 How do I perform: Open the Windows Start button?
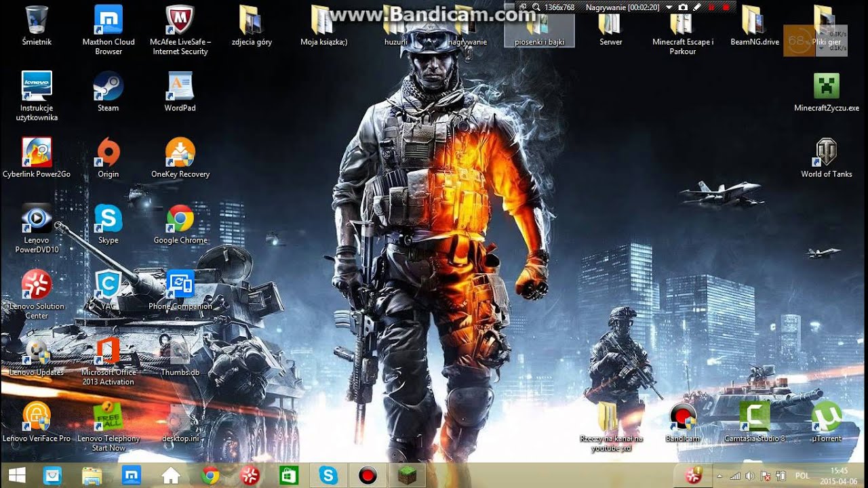(x=17, y=475)
